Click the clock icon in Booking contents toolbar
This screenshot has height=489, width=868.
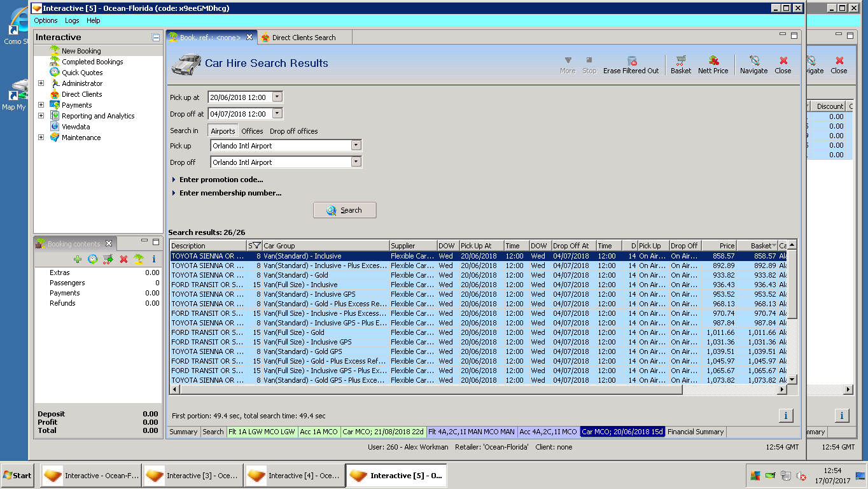click(x=93, y=259)
